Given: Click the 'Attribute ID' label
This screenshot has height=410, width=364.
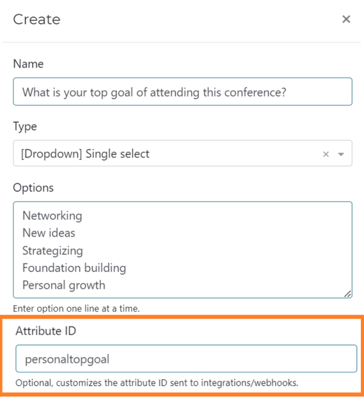Looking at the screenshot, I should coord(46,331).
